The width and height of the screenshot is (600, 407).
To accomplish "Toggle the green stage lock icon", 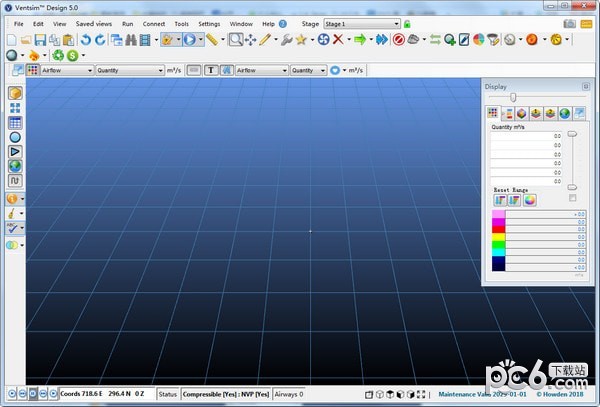I will 407,24.
